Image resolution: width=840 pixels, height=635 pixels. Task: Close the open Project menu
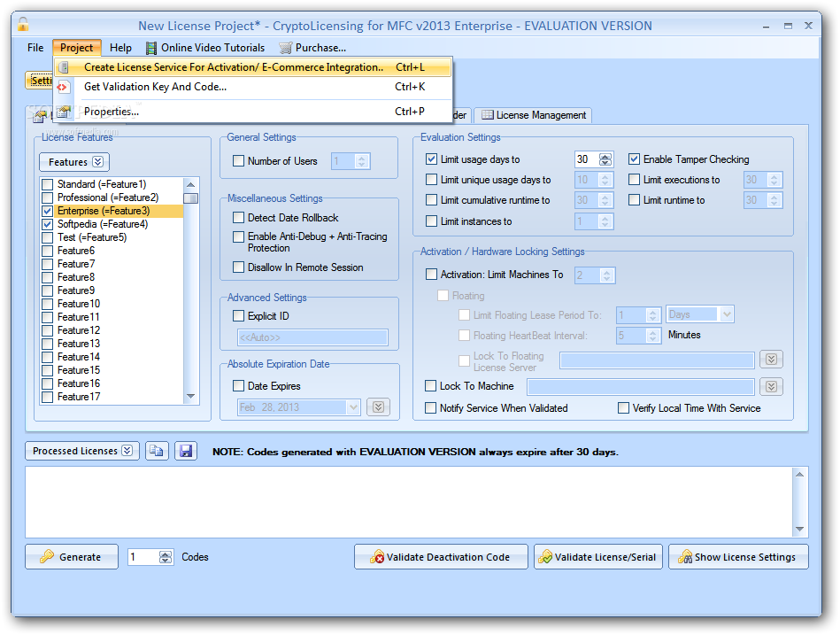tap(77, 48)
